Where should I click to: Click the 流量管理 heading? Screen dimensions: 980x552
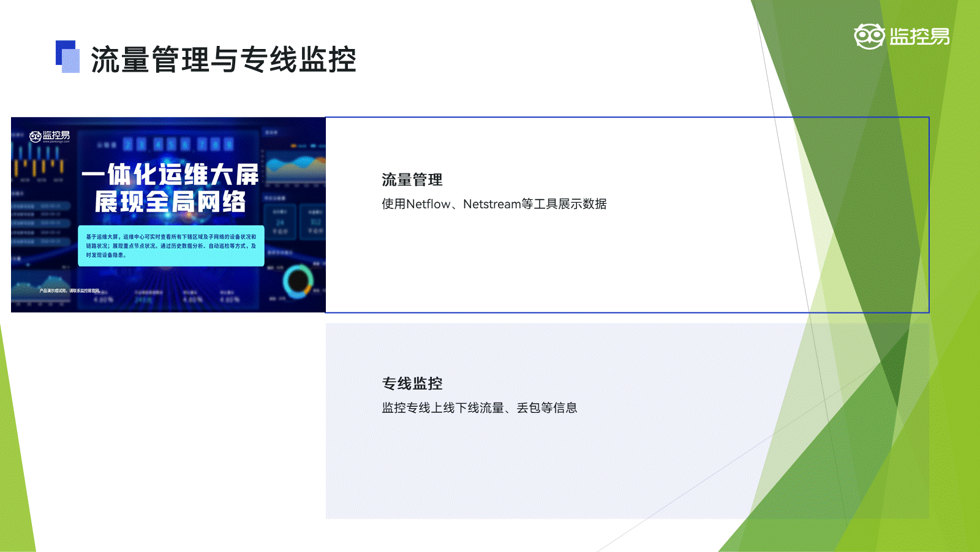(412, 180)
